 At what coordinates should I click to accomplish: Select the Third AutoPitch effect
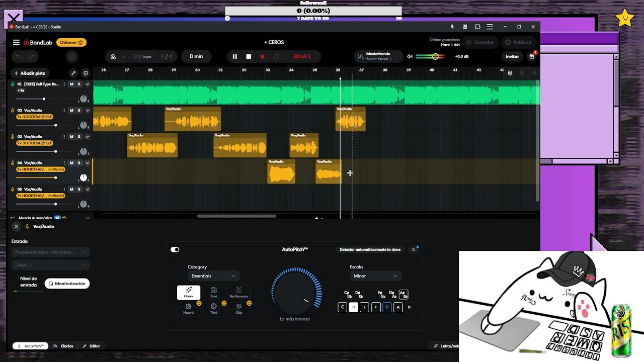coord(214,308)
